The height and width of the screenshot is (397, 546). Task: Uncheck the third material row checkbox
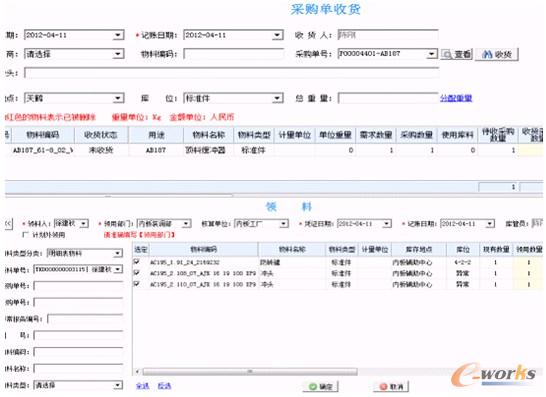click(136, 284)
